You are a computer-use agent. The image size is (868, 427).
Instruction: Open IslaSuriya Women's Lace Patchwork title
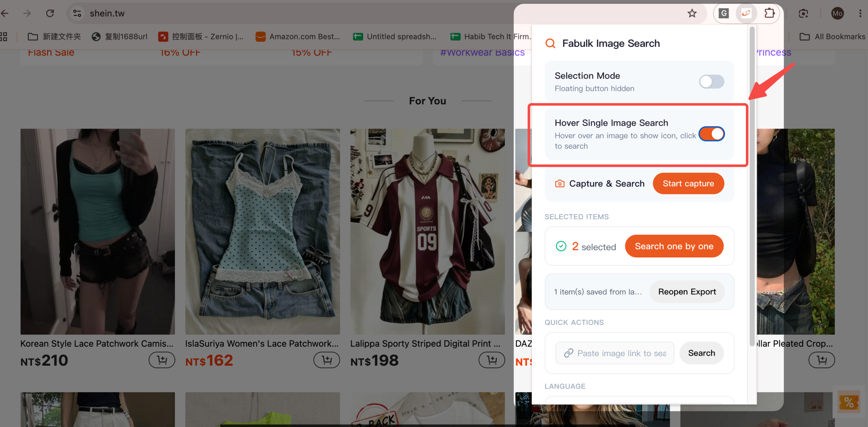point(262,344)
